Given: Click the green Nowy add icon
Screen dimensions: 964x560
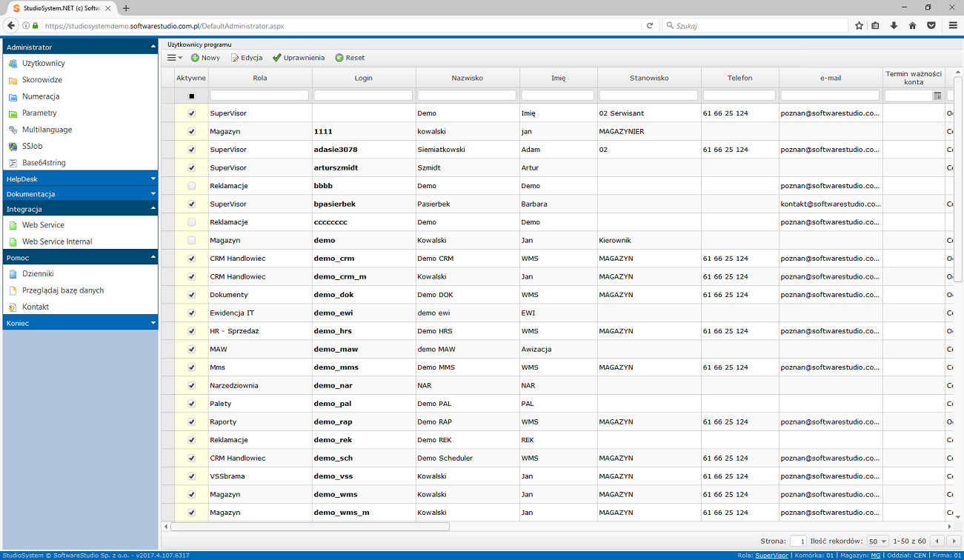Looking at the screenshot, I should (x=195, y=58).
